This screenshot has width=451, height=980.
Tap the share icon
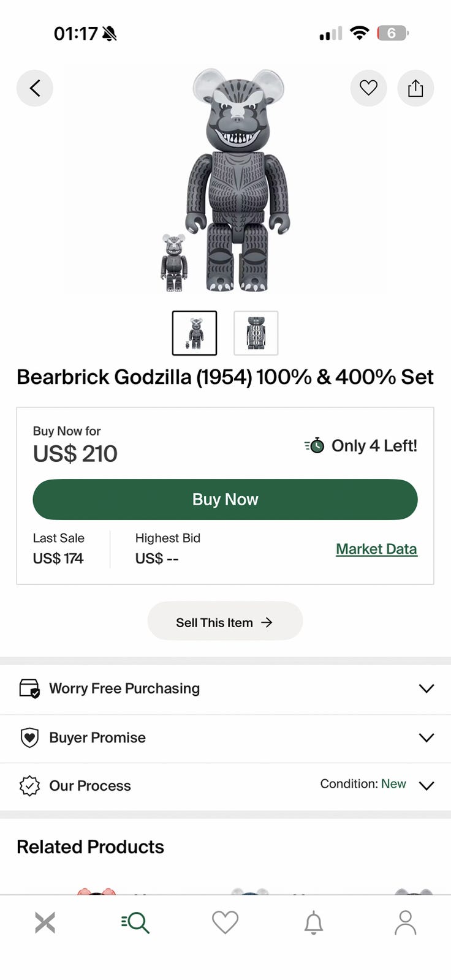tap(415, 88)
